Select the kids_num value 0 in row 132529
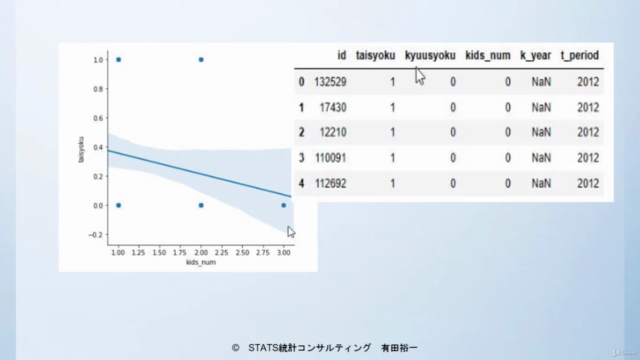640x360 pixels. [x=507, y=82]
